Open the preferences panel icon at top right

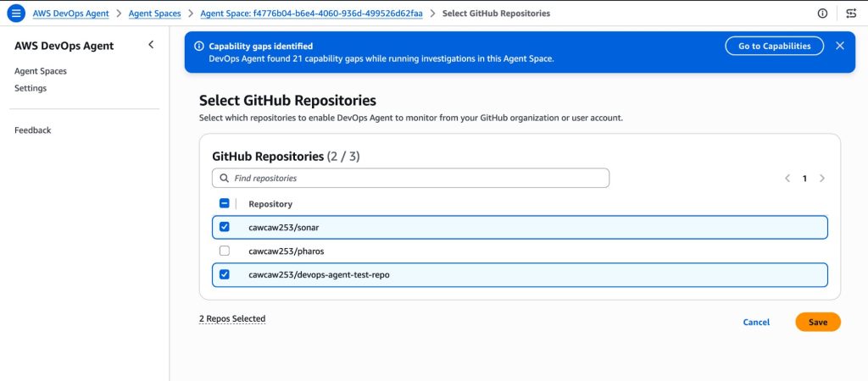click(851, 14)
